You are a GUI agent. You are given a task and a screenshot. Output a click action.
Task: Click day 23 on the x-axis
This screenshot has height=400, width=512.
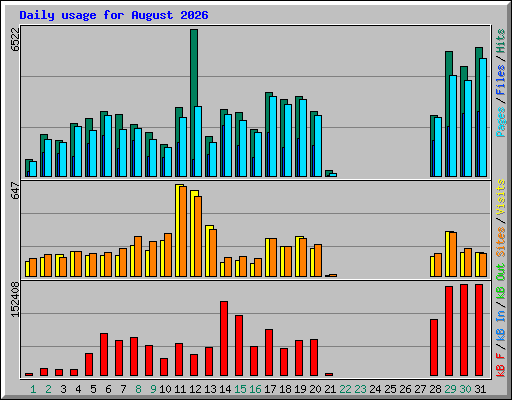coord(360,389)
